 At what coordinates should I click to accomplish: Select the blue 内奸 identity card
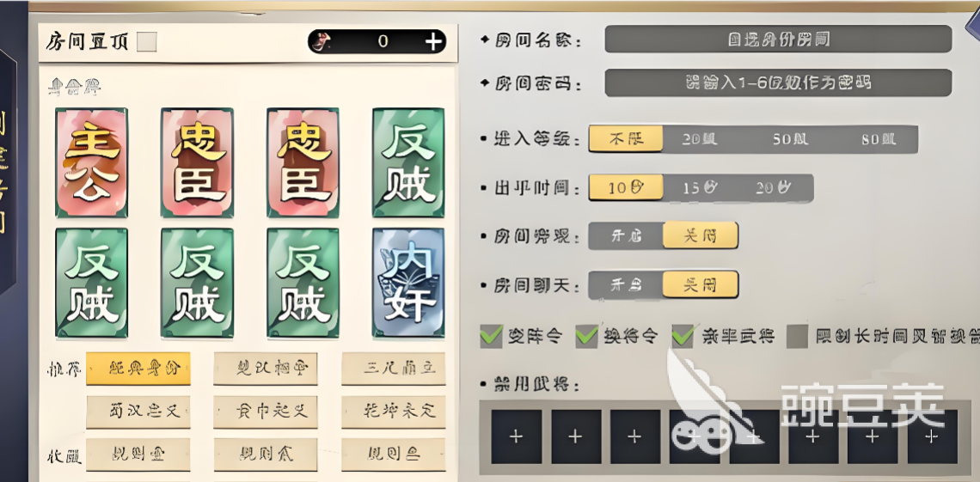(408, 283)
